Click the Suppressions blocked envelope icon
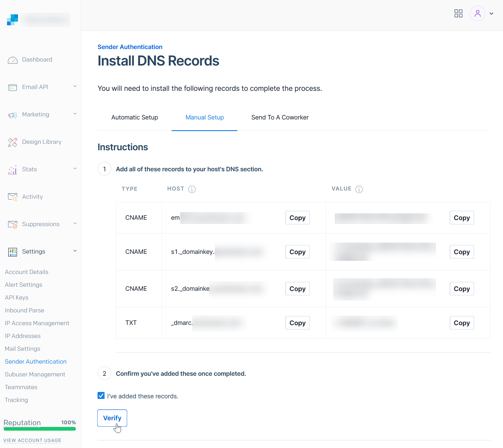 (x=12, y=225)
